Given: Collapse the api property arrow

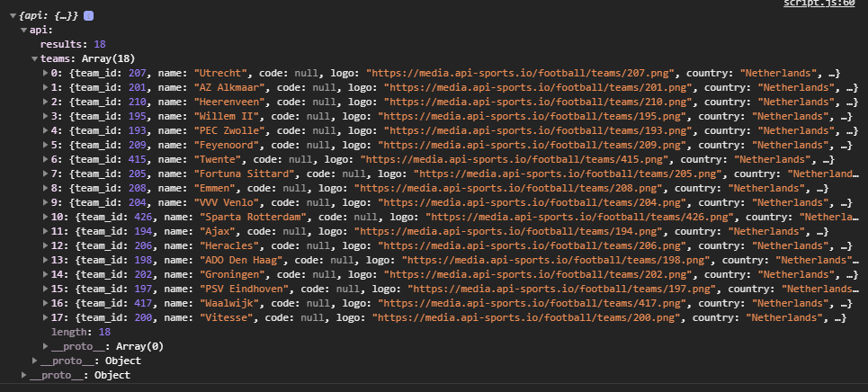Looking at the screenshot, I should [23, 30].
